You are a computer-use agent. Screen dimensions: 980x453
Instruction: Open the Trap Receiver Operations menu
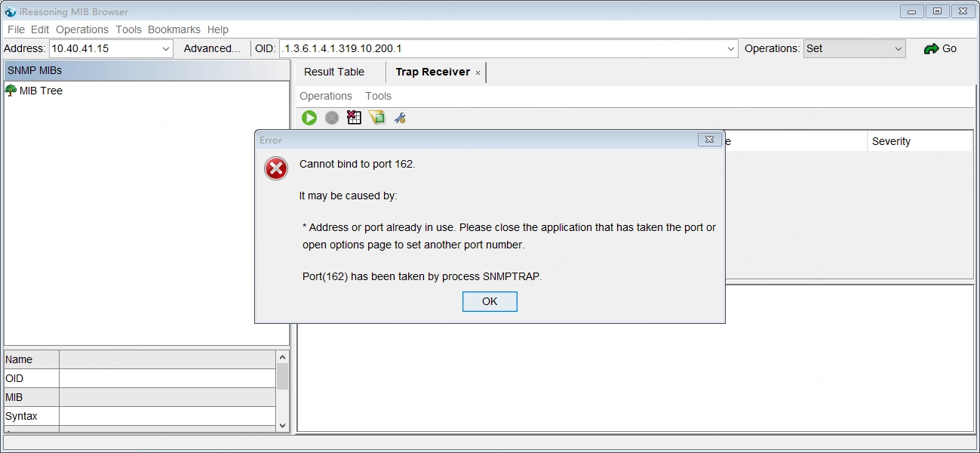pyautogui.click(x=326, y=96)
